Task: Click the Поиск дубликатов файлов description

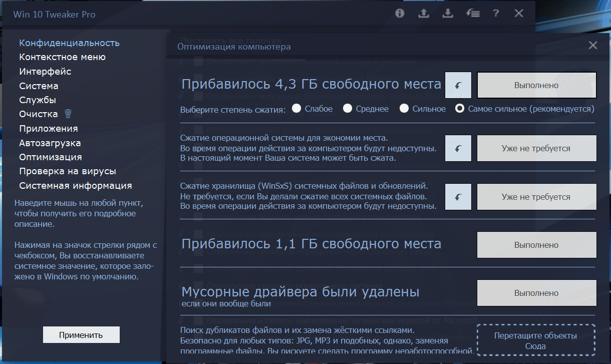Action: [x=327, y=340]
